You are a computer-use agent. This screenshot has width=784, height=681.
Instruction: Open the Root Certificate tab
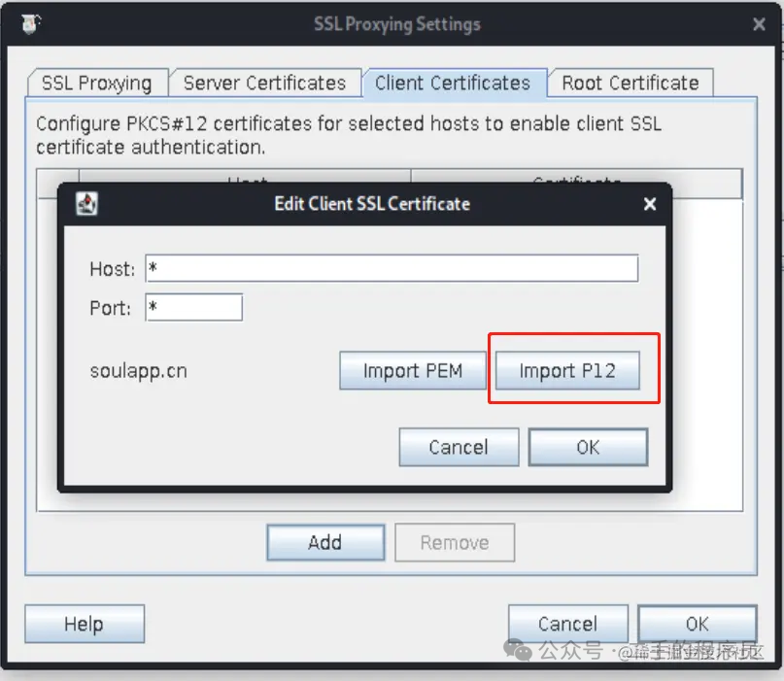[631, 83]
